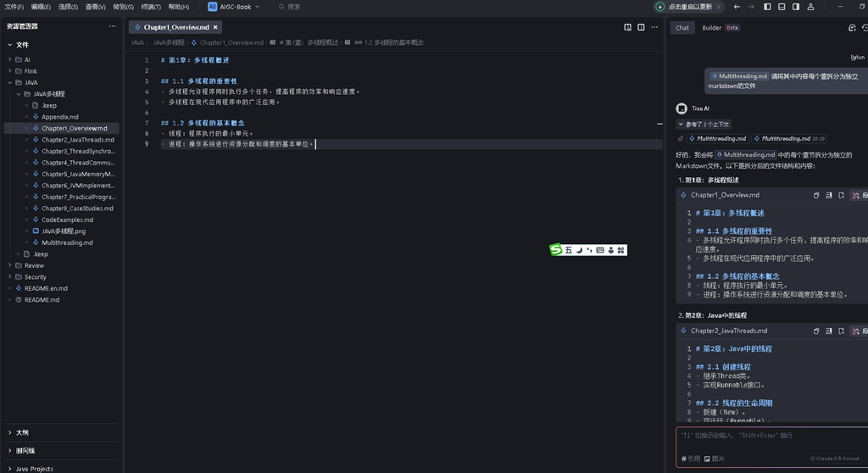Viewport: 868px width, 473px height.
Task: Toggle the right side AI panel
Action: (796, 7)
